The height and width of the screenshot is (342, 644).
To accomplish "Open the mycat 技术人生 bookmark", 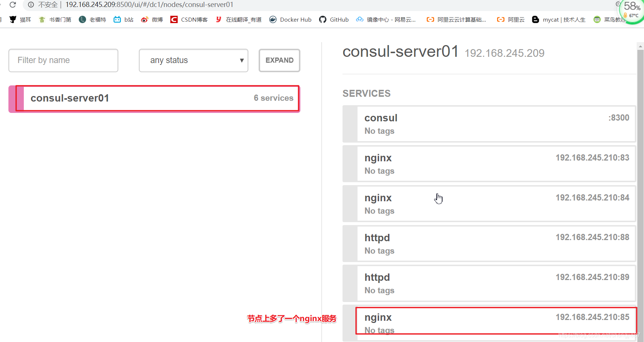I will 559,19.
